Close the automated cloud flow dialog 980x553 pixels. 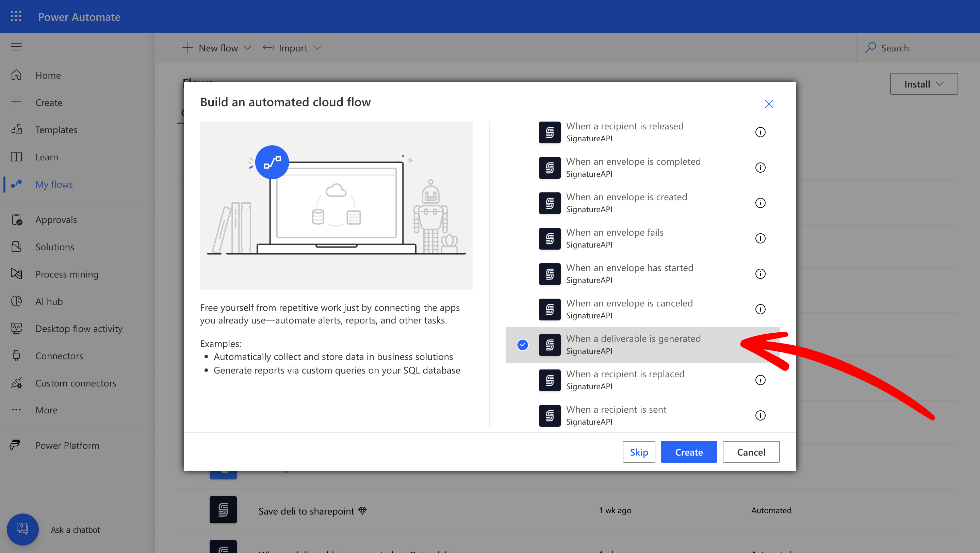click(x=768, y=104)
